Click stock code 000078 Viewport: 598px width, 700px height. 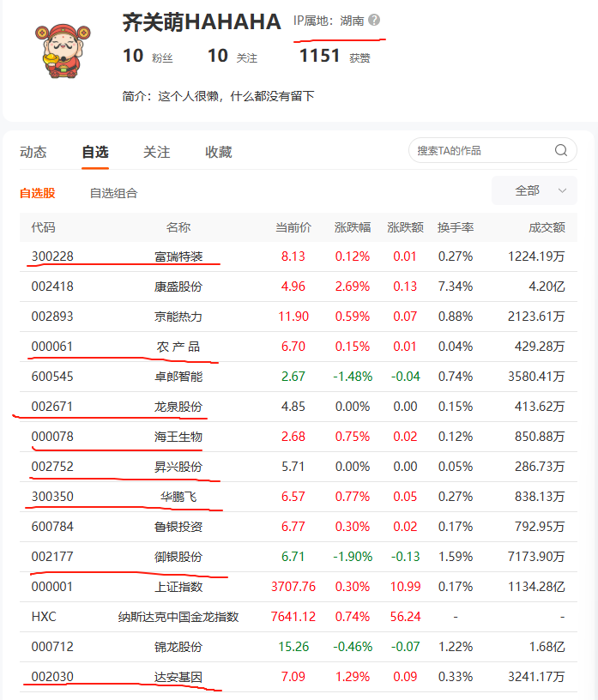coord(52,437)
